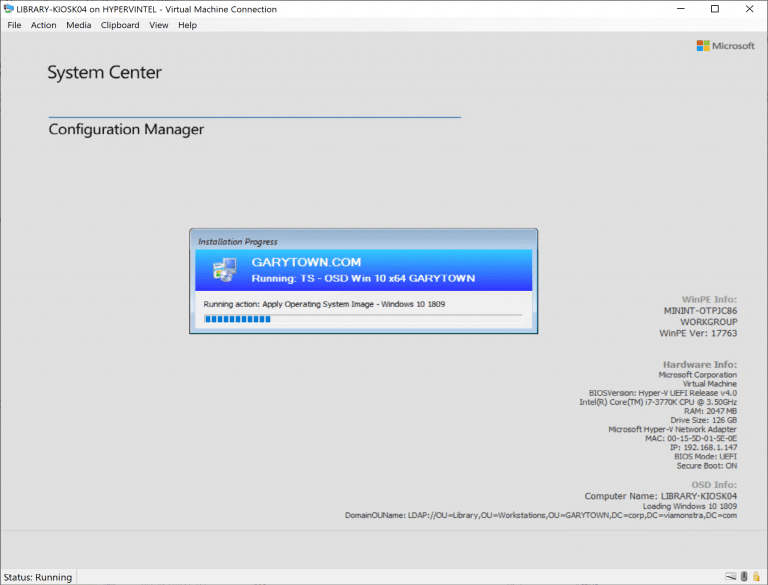The width and height of the screenshot is (768, 585).
Task: Click the installation progress bar
Action: coord(362,319)
